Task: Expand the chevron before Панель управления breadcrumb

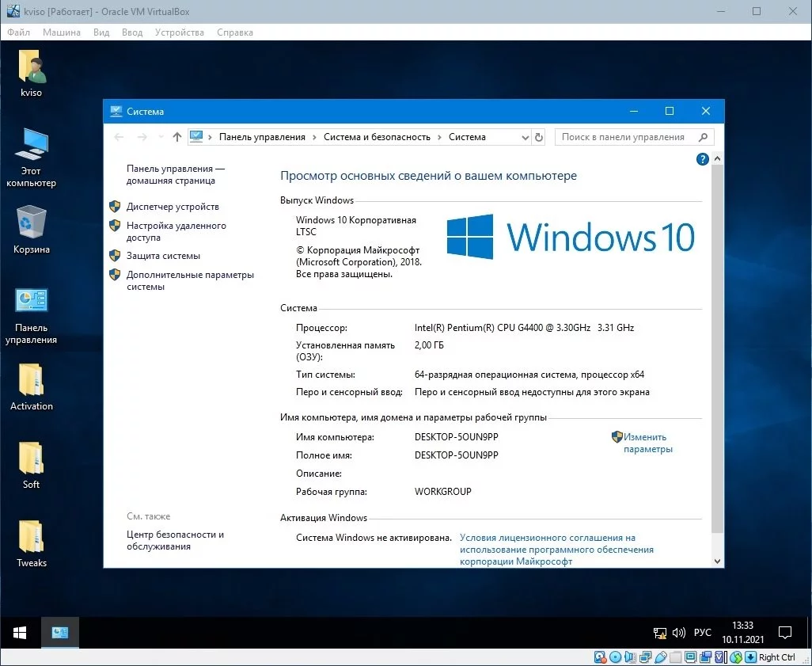Action: (x=211, y=137)
